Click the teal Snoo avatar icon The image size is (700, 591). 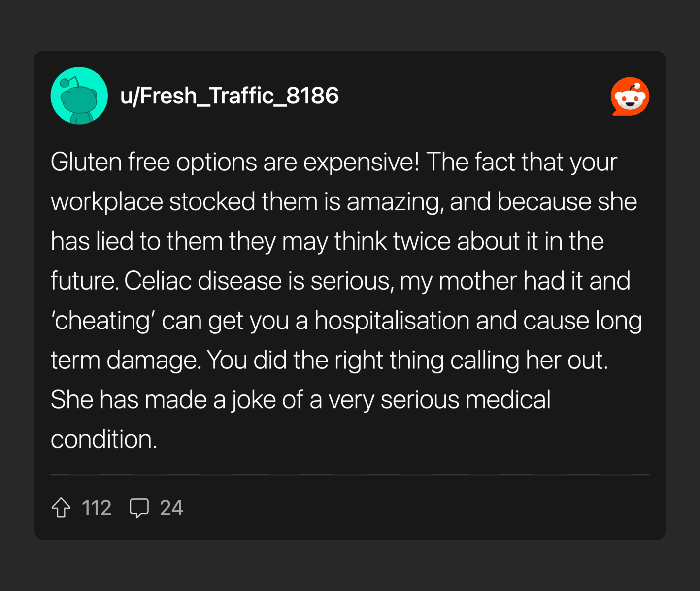tap(79, 96)
